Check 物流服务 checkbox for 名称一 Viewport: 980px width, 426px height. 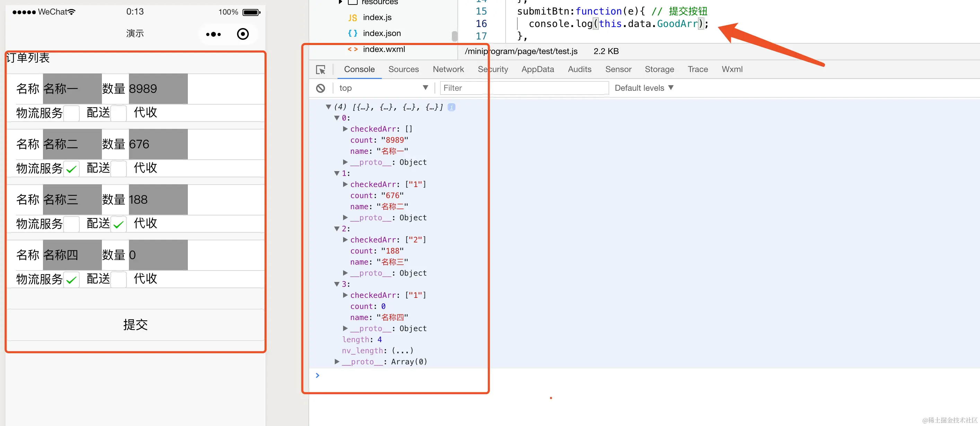point(71,113)
